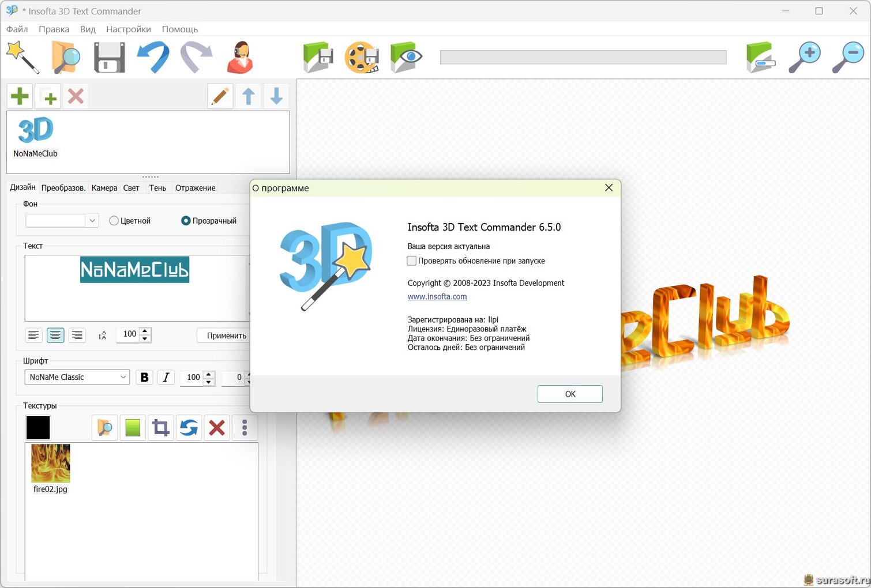Screen dimensions: 871x588
Task: Open the Файл menu
Action: tap(17, 29)
